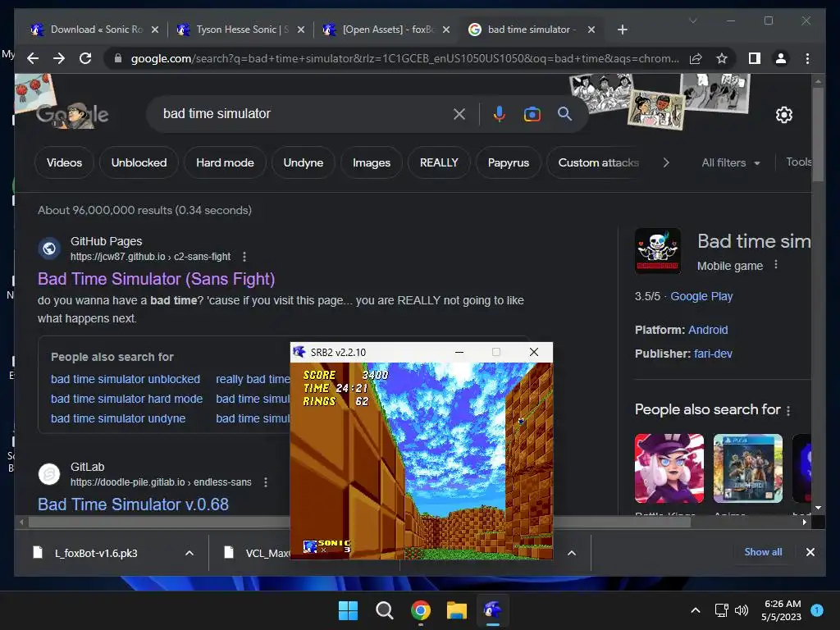Open more options for GitHub Pages result
Screen dimensions: 840x630
pos(244,257)
